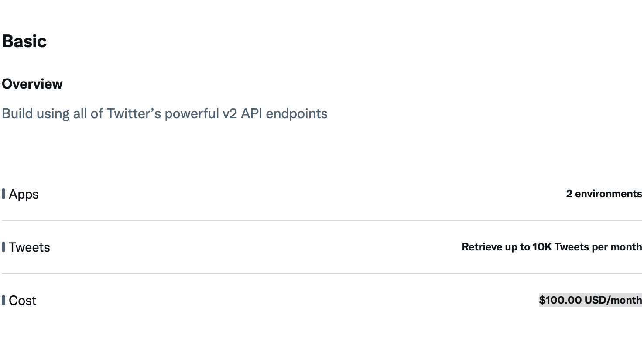Viewport: 644px width, 356px height.
Task: Click the bullet marker beside Tweets
Action: pos(3,247)
